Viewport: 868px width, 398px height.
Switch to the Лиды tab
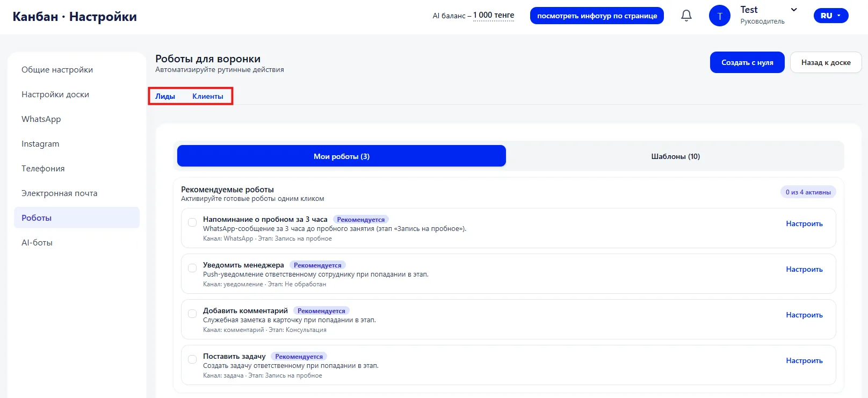(x=165, y=96)
